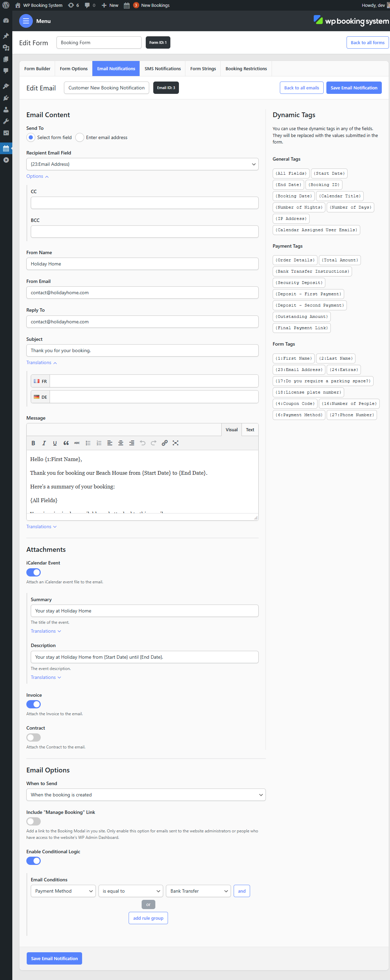Enable the Contract attachment switch
The image size is (390, 980).
coord(34,737)
